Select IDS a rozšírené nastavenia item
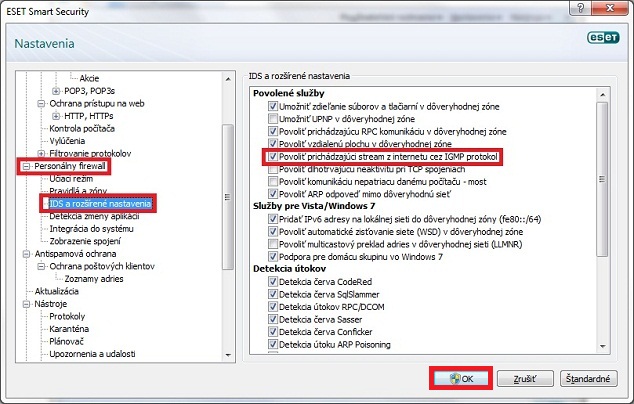Viewport: 634px width, 404px height. [100, 203]
